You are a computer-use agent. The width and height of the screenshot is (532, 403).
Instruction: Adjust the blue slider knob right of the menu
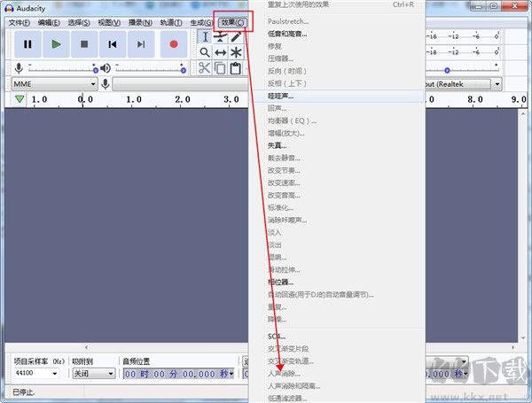point(447,70)
